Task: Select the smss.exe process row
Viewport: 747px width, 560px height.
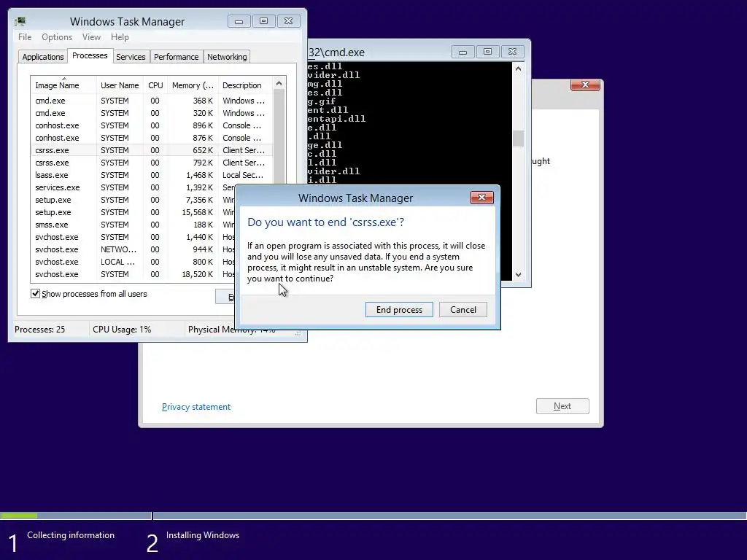Action: [133, 225]
